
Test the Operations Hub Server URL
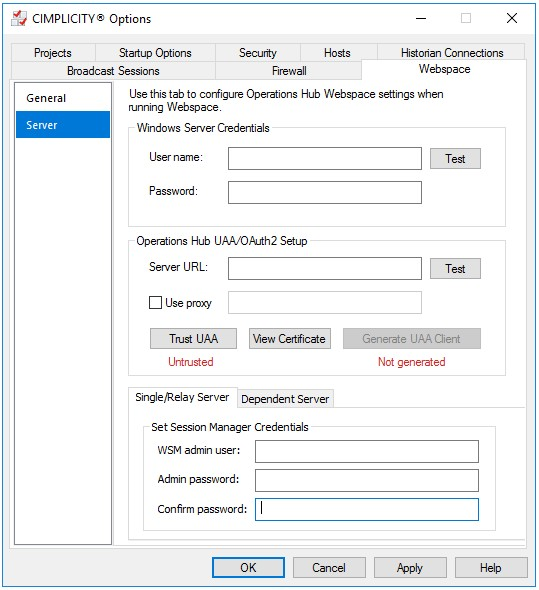455,269
